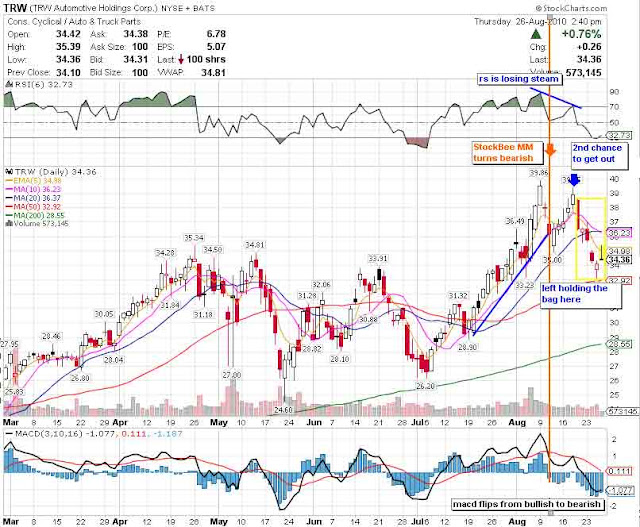
Task: Click the 28.55 right-axis price tag
Action: [x=620, y=345]
